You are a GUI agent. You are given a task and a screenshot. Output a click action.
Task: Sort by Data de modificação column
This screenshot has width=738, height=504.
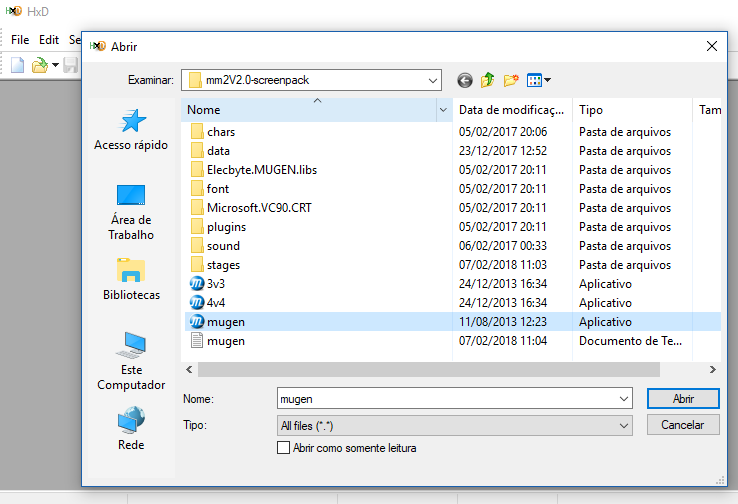pyautogui.click(x=513, y=110)
